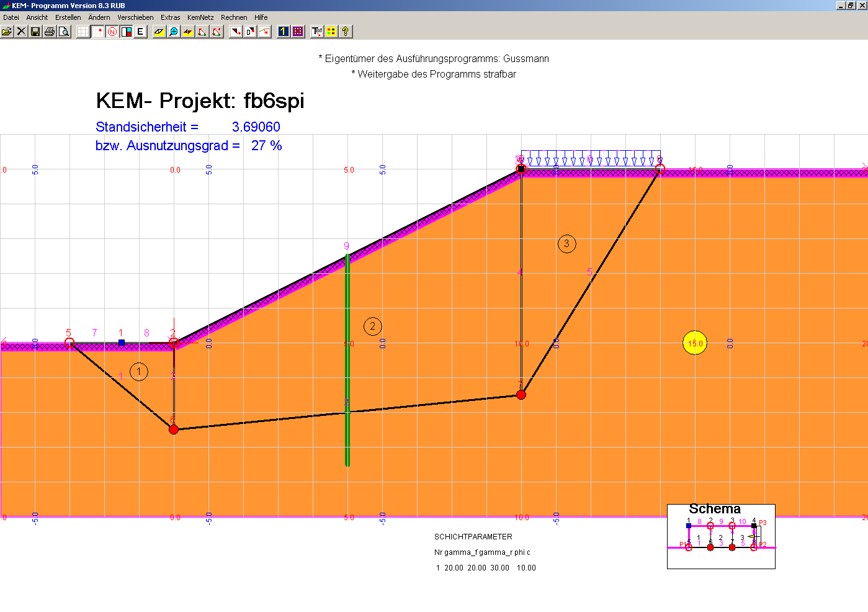
Task: Open the Ändern menu
Action: pos(99,17)
